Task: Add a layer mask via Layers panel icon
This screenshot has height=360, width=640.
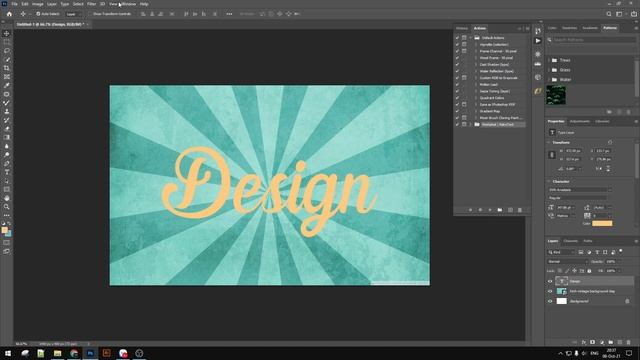Action: tap(593, 342)
